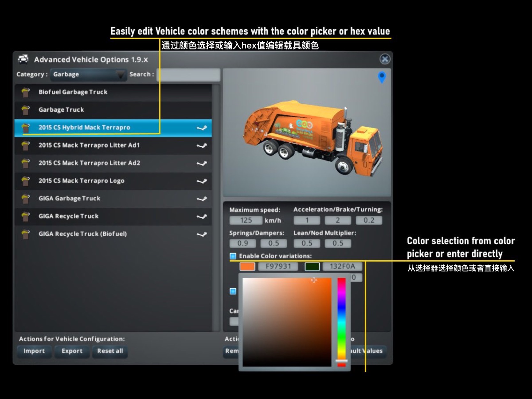The image size is (532, 399).
Task: Select GIGA Recycle Truck from the list
Action: [x=113, y=216]
